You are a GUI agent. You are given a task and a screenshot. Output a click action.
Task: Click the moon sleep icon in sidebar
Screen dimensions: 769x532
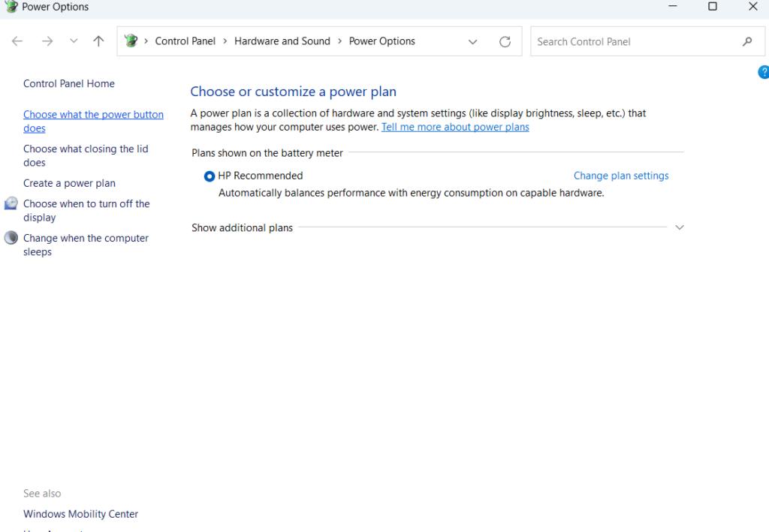(x=11, y=238)
